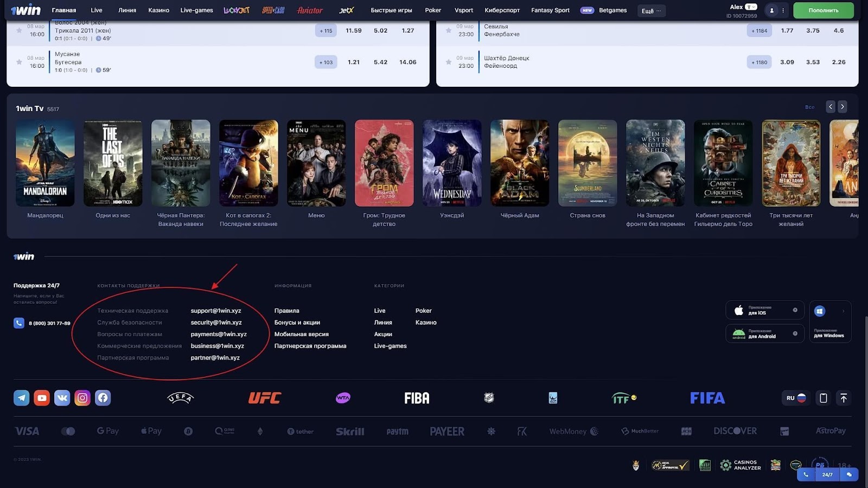The width and height of the screenshot is (868, 488).
Task: Open the Betgames menu item
Action: (612, 10)
